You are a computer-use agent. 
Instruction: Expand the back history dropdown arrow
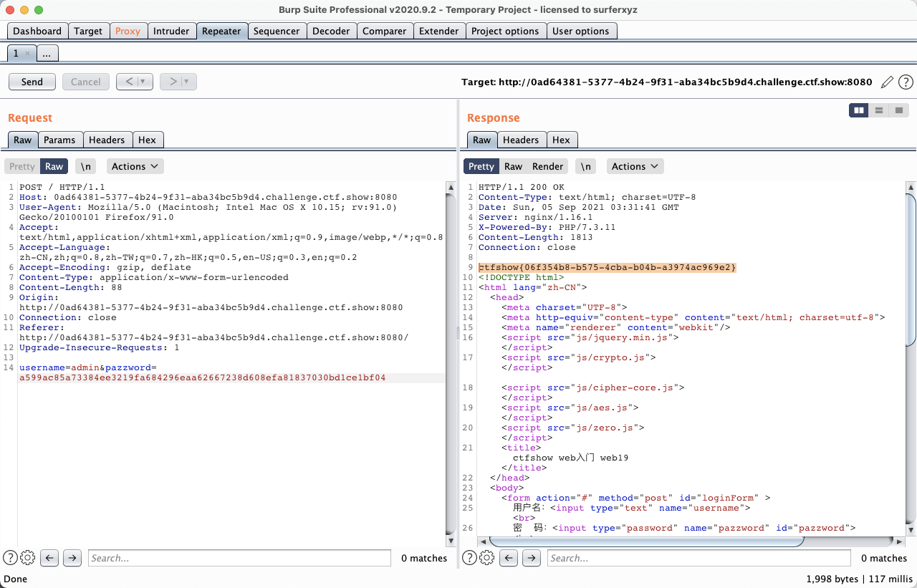143,82
